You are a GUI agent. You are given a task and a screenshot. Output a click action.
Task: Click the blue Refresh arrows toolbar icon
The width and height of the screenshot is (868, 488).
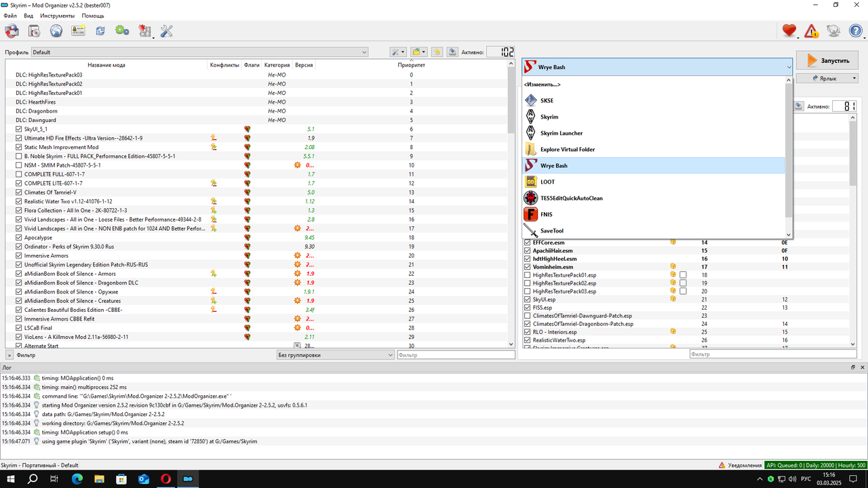pos(100,31)
